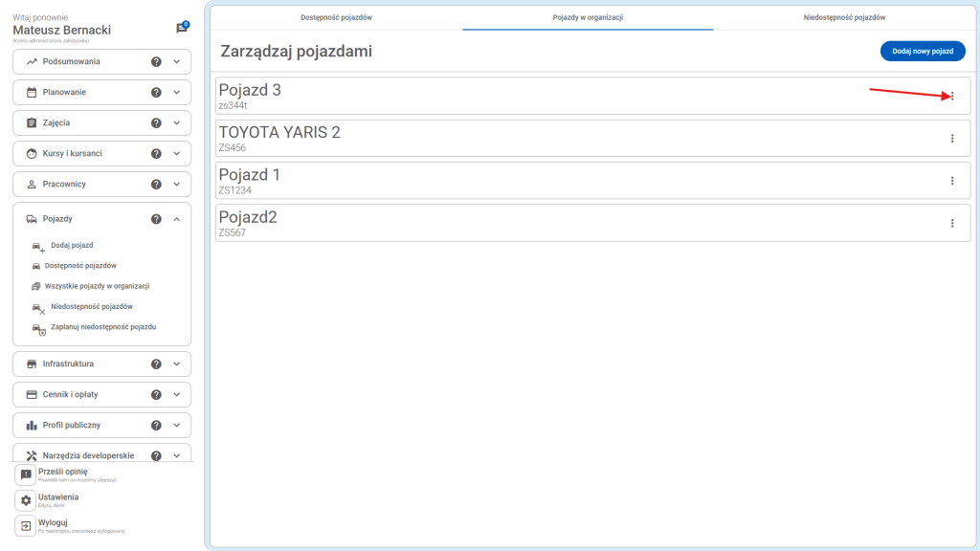Switch to Niedostępność pojazdów tab
This screenshot has width=980, height=551.
844,18
